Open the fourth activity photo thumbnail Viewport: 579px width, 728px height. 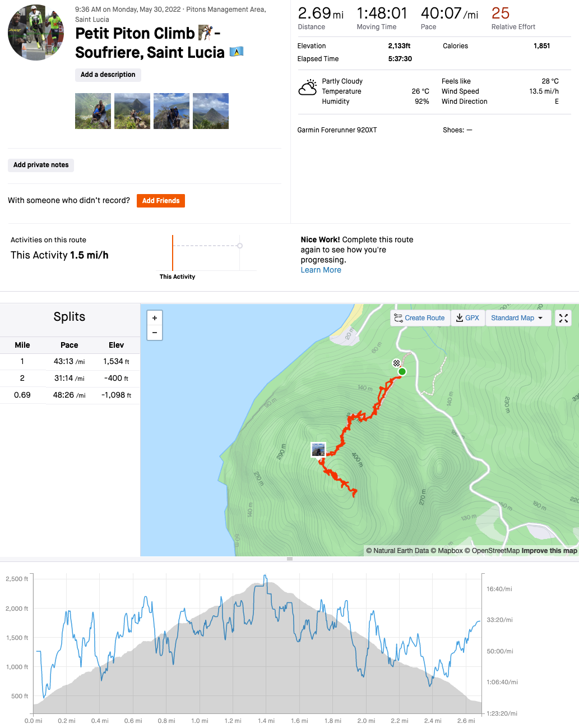coord(211,111)
